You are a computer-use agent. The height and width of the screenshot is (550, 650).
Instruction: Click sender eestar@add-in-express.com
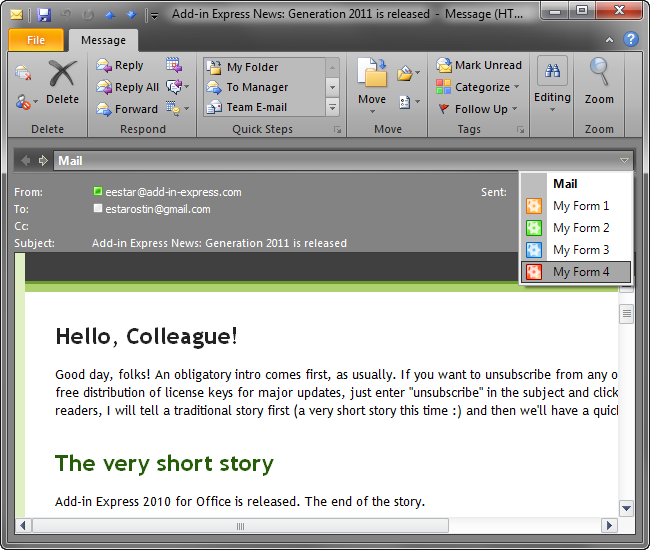[x=173, y=192]
